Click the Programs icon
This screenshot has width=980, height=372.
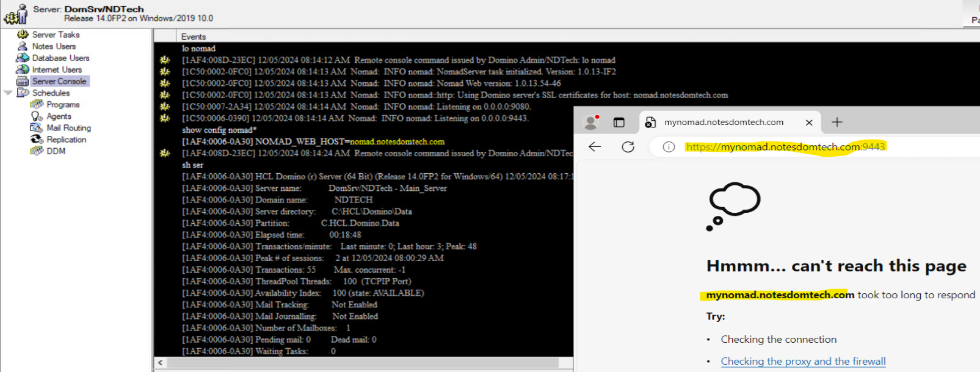37,104
